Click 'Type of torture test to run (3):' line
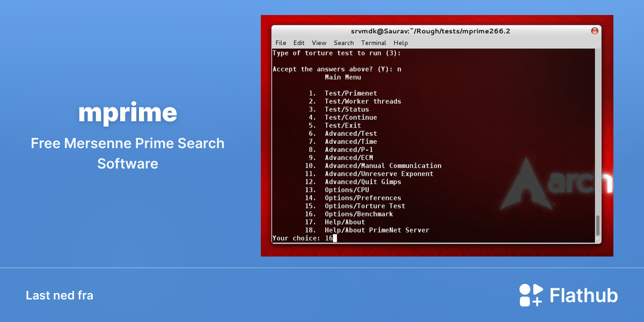The height and width of the screenshot is (322, 644). [x=337, y=53]
